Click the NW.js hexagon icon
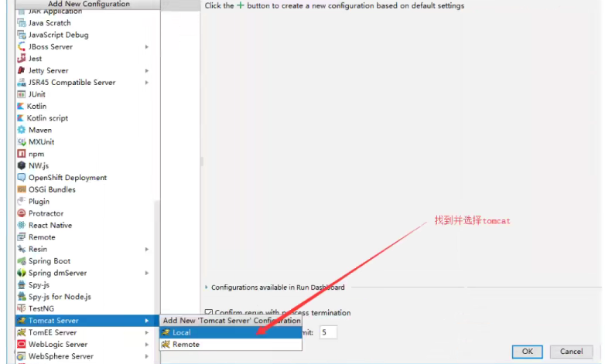The height and width of the screenshot is (364, 605). (22, 166)
